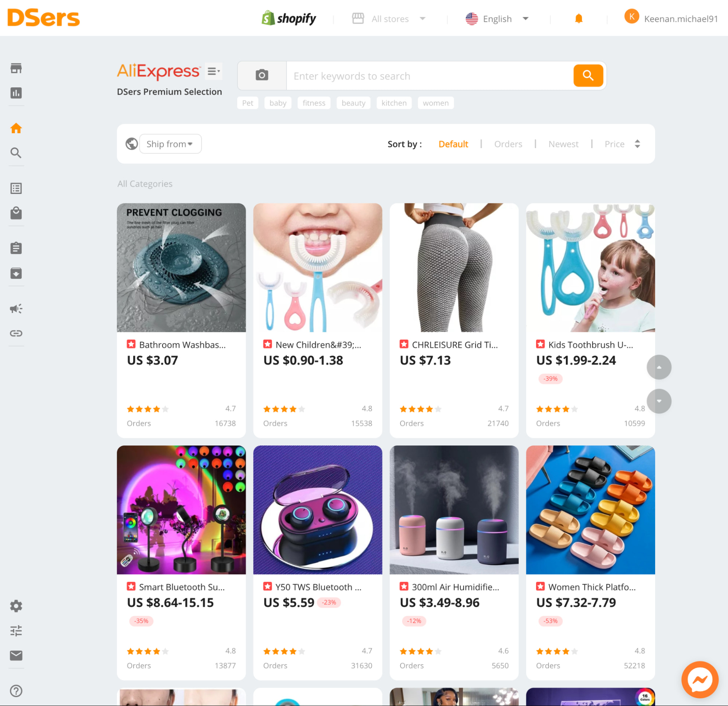Open the mail envelope icon in sidebar
728x706 pixels.
[16, 655]
